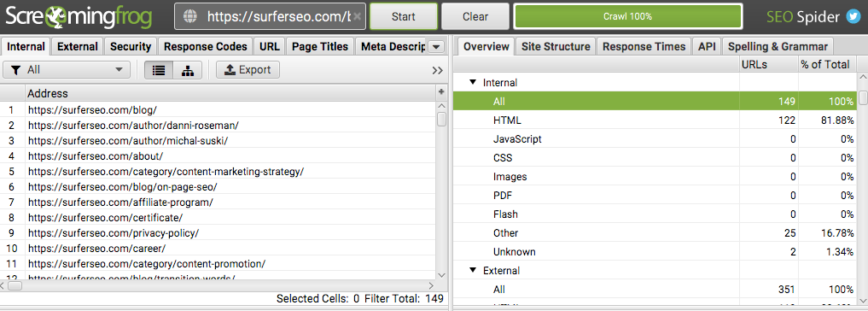Click the Address column header
This screenshot has width=868, height=311.
[230, 93]
